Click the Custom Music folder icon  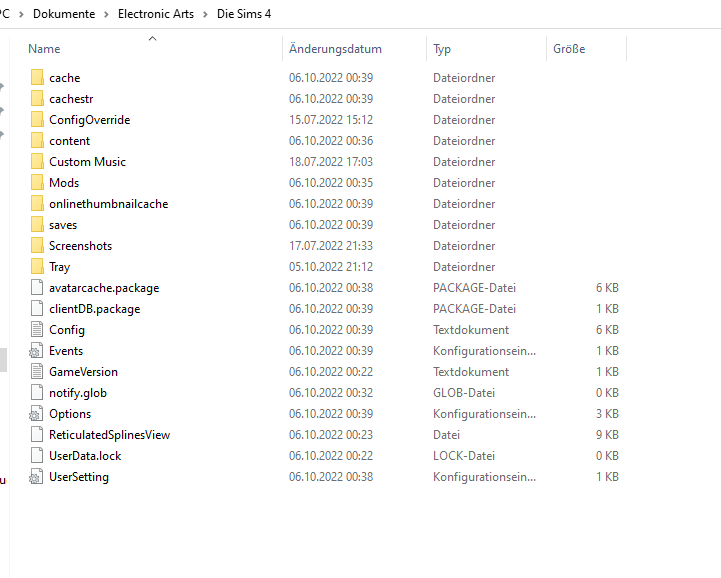(37, 162)
